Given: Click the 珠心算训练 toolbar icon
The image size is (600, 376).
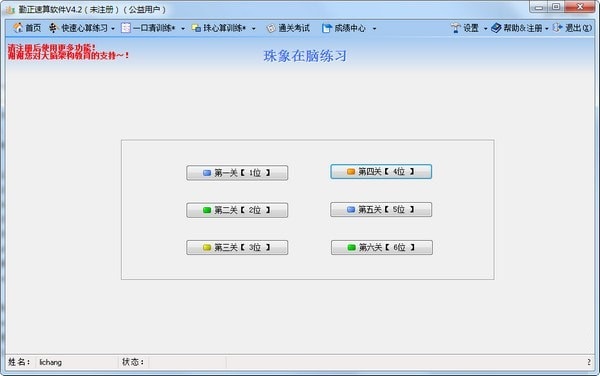Looking at the screenshot, I should (196, 28).
